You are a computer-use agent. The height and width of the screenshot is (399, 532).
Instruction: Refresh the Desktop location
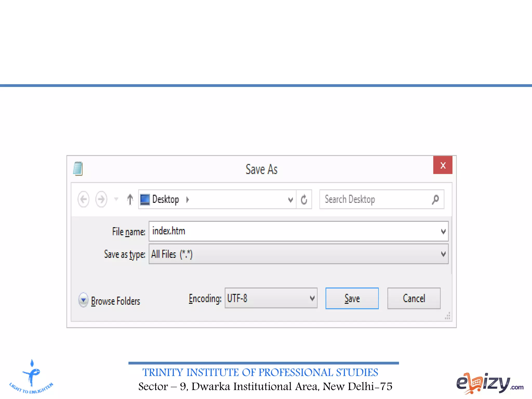coord(304,199)
